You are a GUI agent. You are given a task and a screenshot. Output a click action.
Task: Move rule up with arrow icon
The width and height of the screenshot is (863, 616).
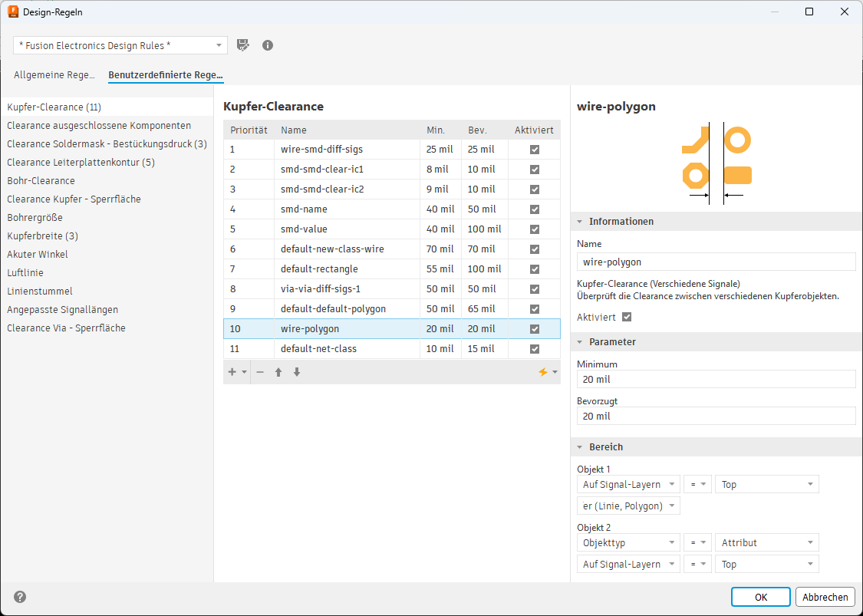pyautogui.click(x=278, y=372)
